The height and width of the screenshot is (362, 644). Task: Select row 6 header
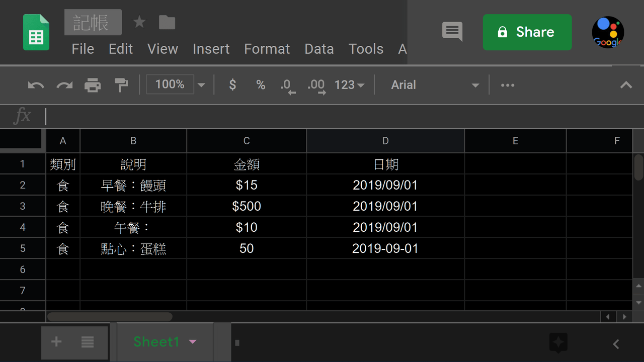coord(23,269)
